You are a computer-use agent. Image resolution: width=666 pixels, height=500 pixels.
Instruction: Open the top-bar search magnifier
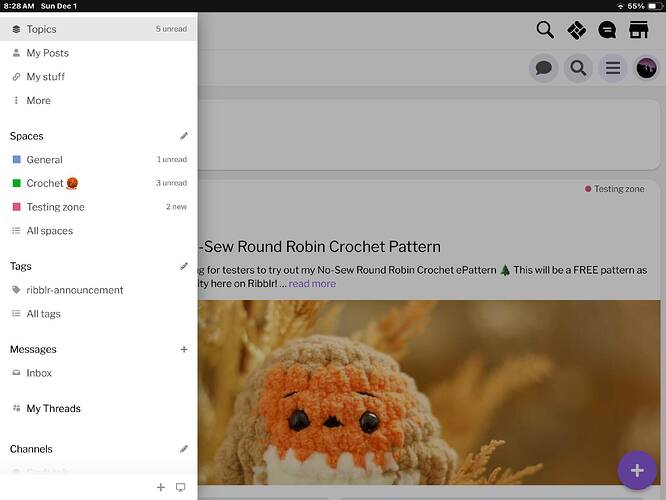point(545,30)
